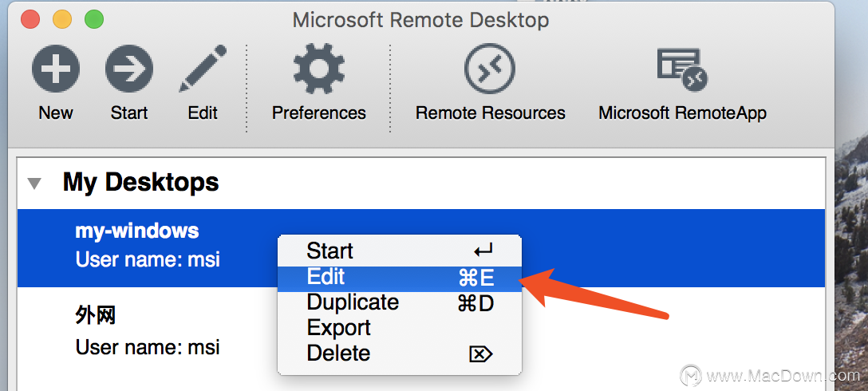Click the Preferences label in toolbar
The width and height of the screenshot is (868, 391).
click(x=319, y=113)
